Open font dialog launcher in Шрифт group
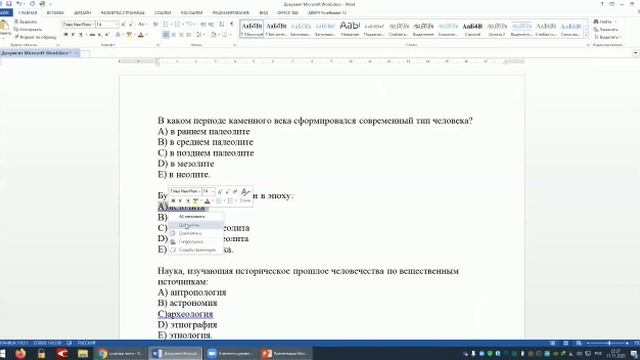 (158, 45)
